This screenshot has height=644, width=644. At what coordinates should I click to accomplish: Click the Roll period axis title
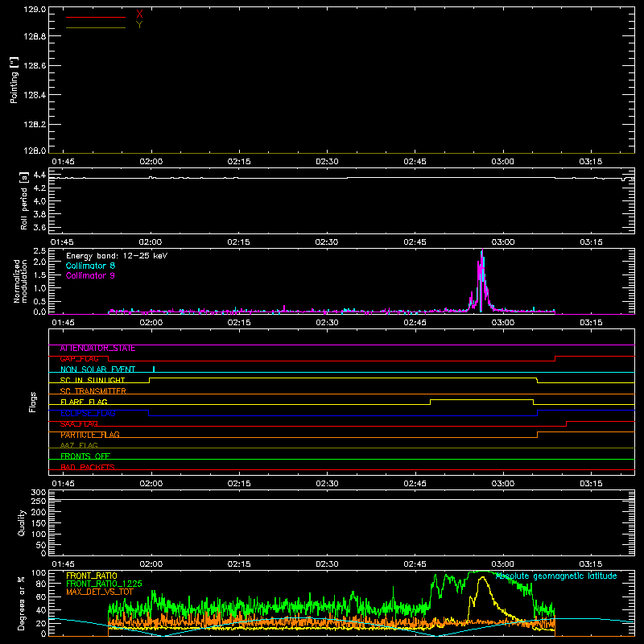coord(24,200)
